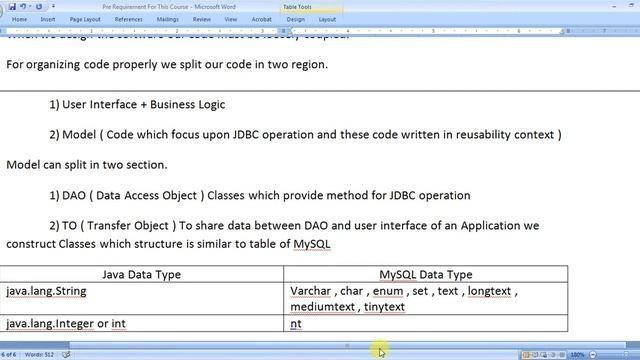This screenshot has width=640, height=360.
Task: Click the 'java.lang.Integer or int' cell
Action: (x=142, y=323)
